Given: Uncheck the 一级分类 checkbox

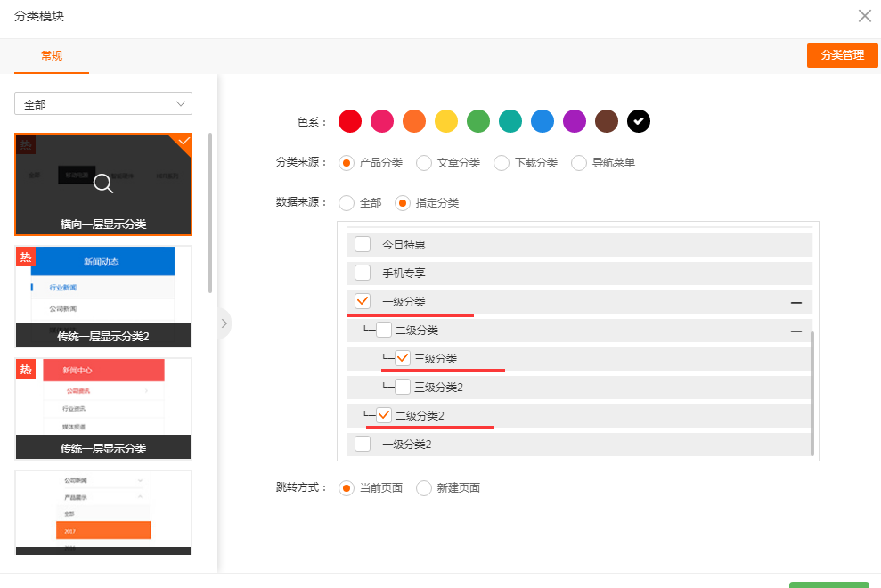Looking at the screenshot, I should point(363,301).
